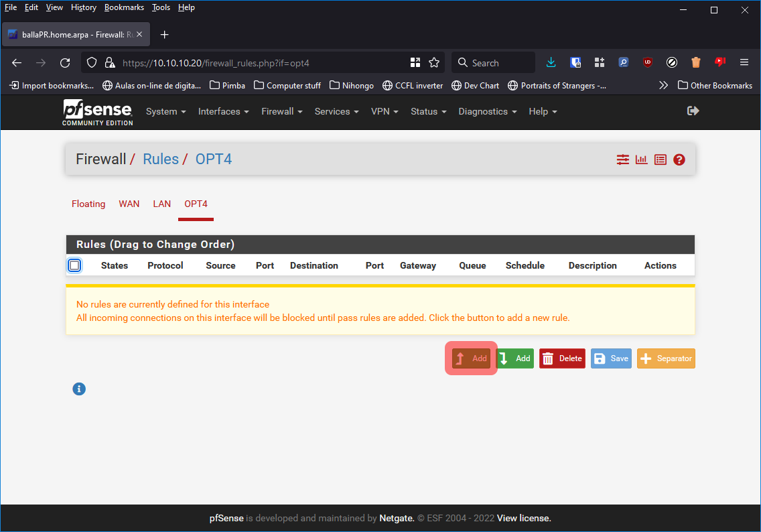
Task: Open the status bar-chart icon
Action: coord(642,159)
